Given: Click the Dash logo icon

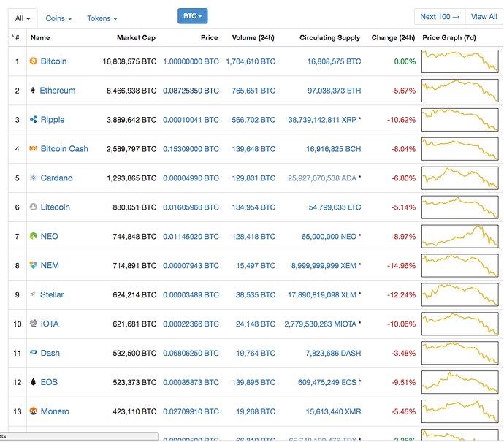Looking at the screenshot, I should click(33, 353).
